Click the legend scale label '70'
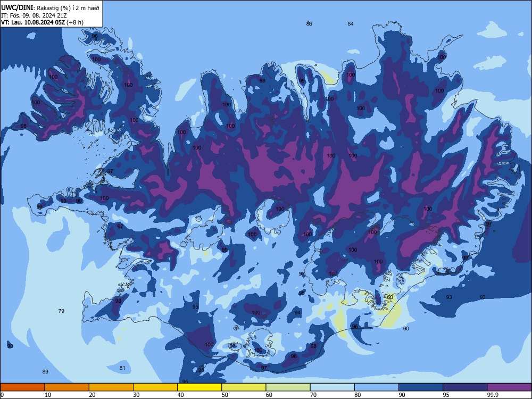Viewport: 532px width, 399px height. 313,395
